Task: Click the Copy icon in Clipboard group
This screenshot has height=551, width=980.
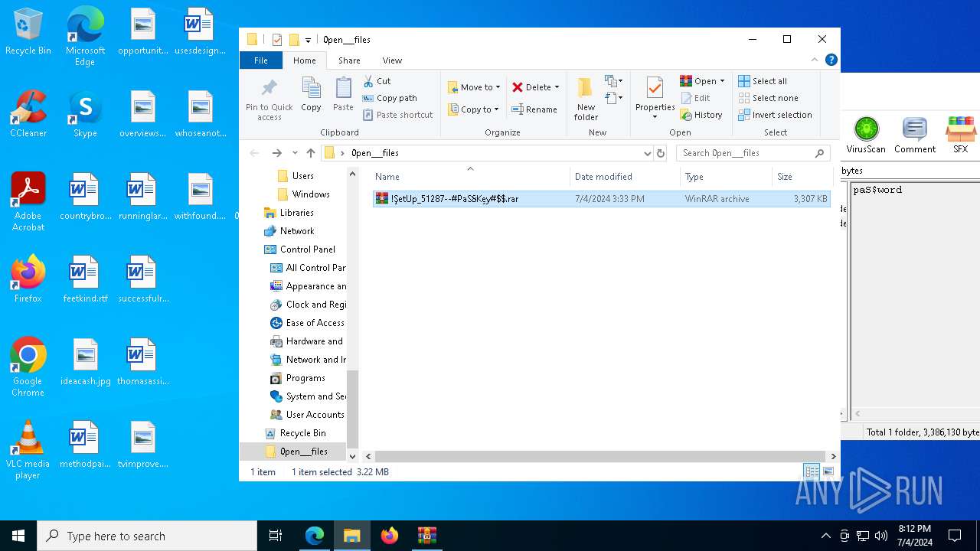Action: pyautogui.click(x=311, y=87)
